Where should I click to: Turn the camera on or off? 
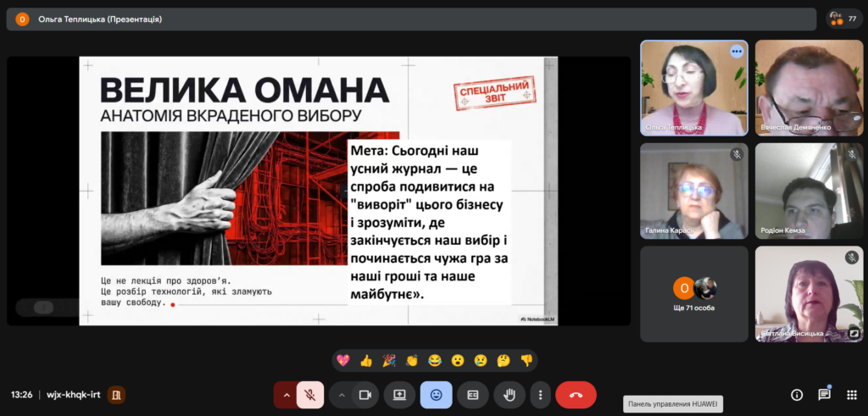click(365, 395)
